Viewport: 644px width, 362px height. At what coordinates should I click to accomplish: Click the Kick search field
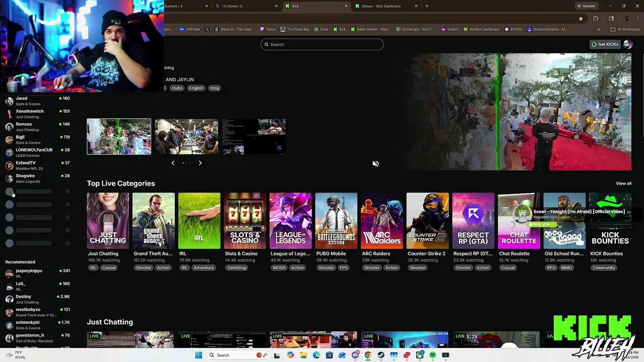pos(322,44)
